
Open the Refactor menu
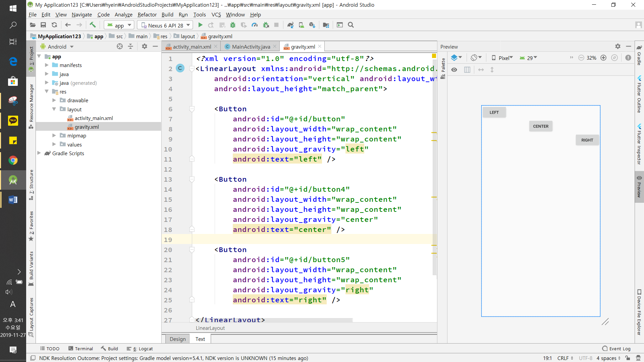point(147,14)
